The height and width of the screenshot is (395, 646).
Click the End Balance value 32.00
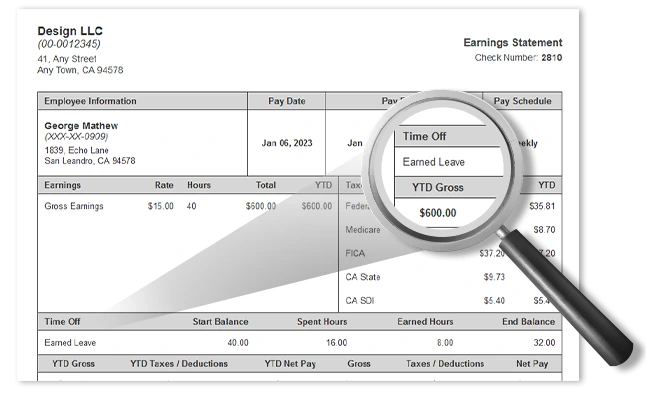click(x=544, y=343)
